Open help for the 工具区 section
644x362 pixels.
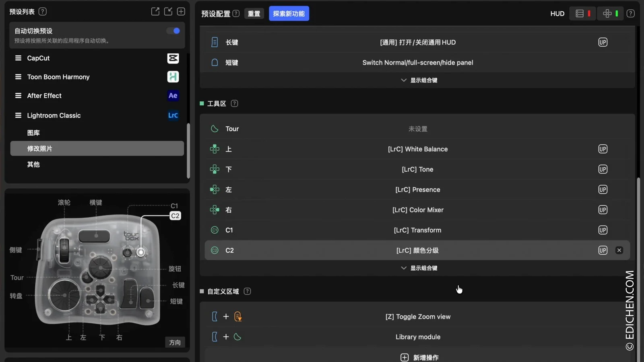(235, 104)
